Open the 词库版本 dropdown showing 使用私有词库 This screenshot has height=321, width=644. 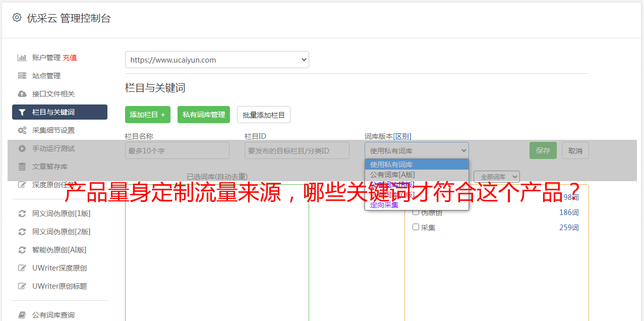417,150
